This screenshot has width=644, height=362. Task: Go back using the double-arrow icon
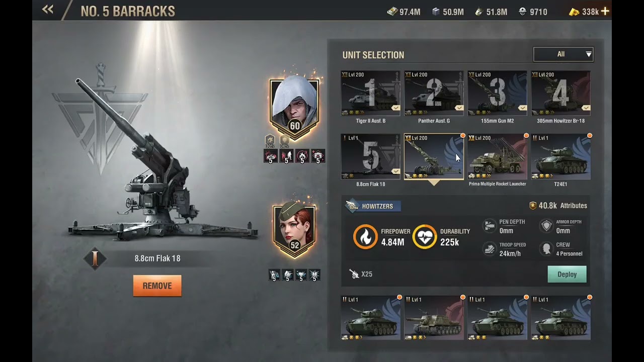(x=48, y=9)
